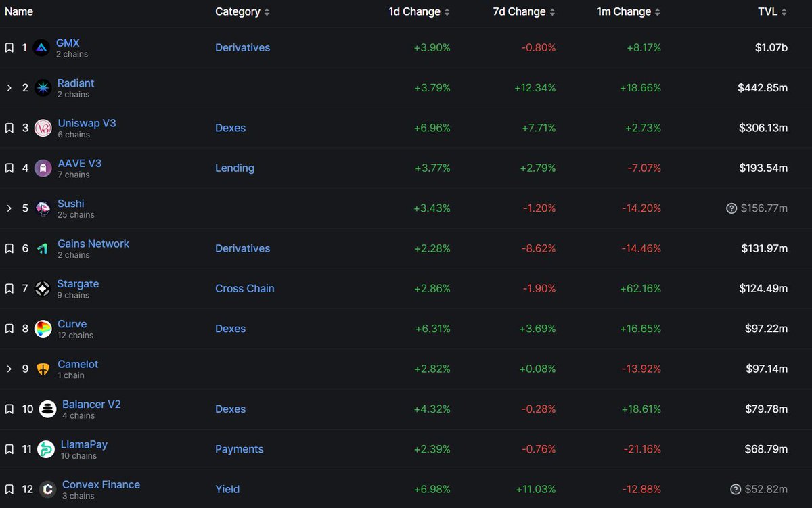The height and width of the screenshot is (508, 812).
Task: Open the Yield category link
Action: [227, 489]
